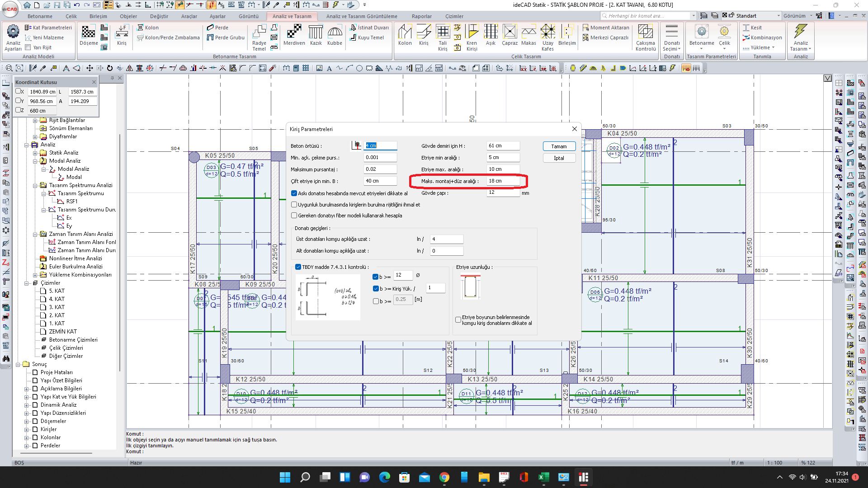This screenshot has height=488, width=868.
Task: Select steel Kolon tool in Çelik Tasarım
Action: tap(405, 35)
